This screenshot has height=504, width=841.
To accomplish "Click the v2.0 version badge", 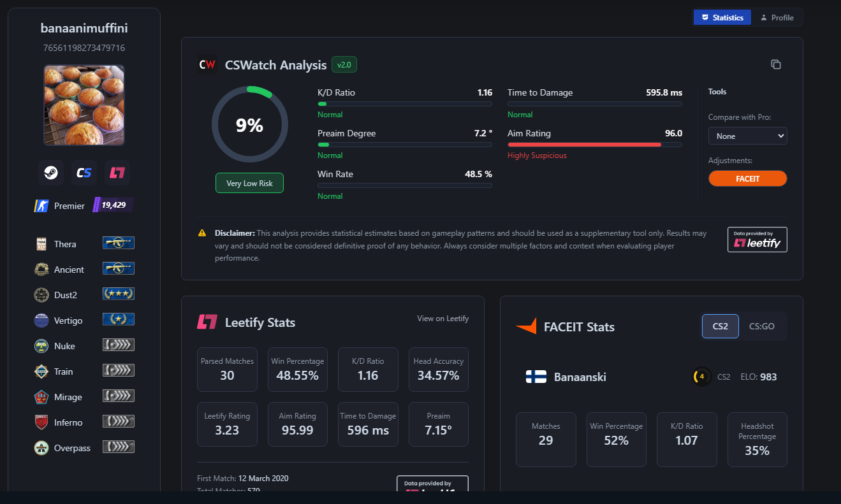I will (x=344, y=64).
